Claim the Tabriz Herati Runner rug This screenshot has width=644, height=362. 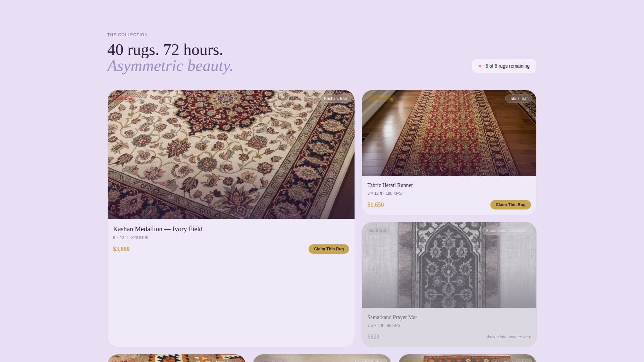511,205
